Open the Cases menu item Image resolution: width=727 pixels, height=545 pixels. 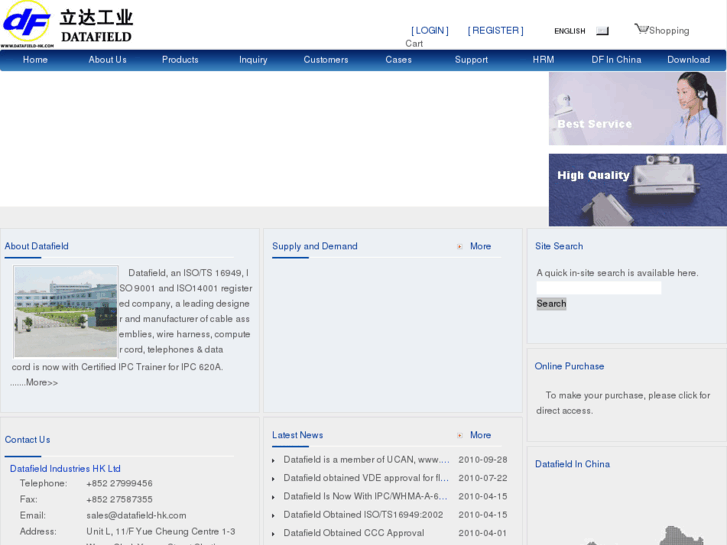click(398, 60)
